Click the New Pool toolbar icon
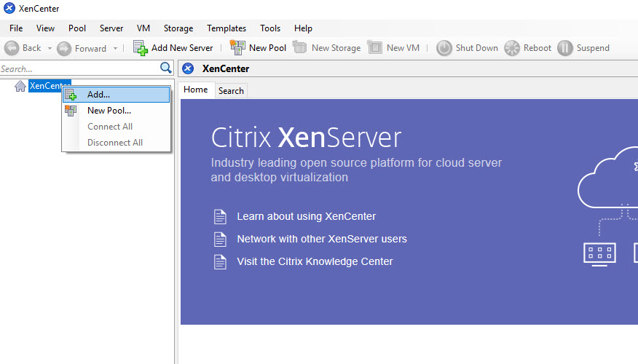Image resolution: width=638 pixels, height=364 pixels. tap(237, 48)
